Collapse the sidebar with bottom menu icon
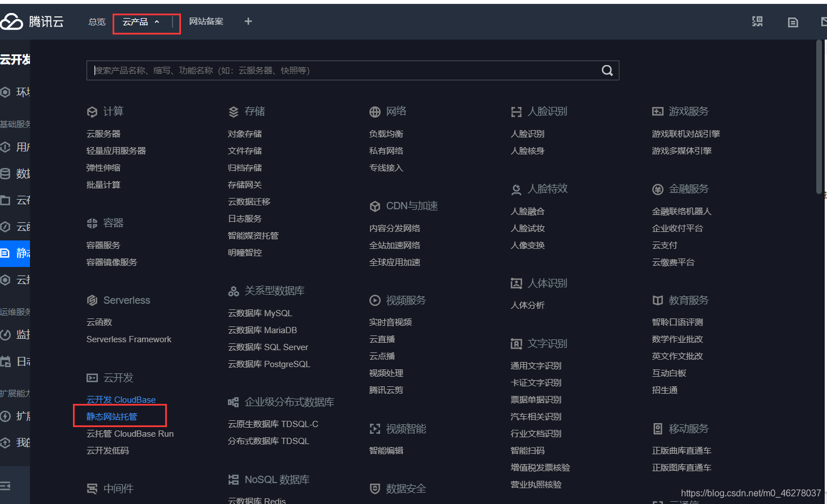The height and width of the screenshot is (504, 827). coord(6,486)
